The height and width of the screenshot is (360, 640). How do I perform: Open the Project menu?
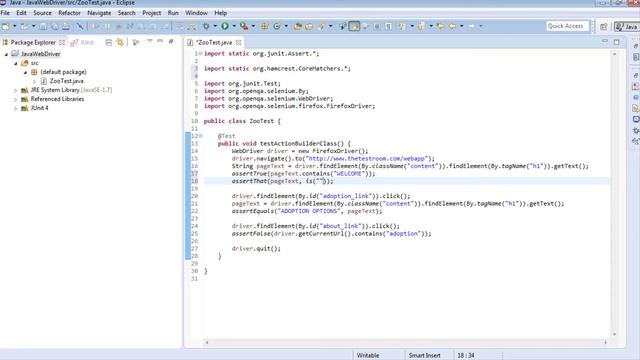click(x=151, y=13)
